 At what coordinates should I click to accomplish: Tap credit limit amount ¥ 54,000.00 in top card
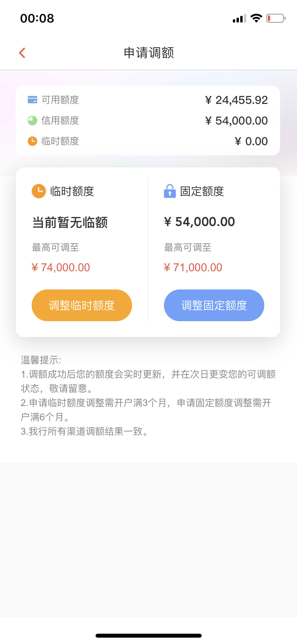[x=237, y=121]
